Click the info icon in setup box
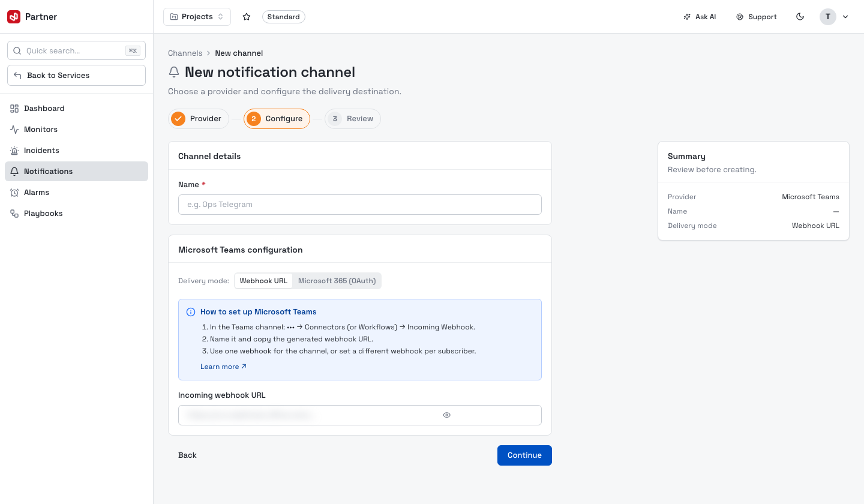864x504 pixels. pyautogui.click(x=191, y=312)
